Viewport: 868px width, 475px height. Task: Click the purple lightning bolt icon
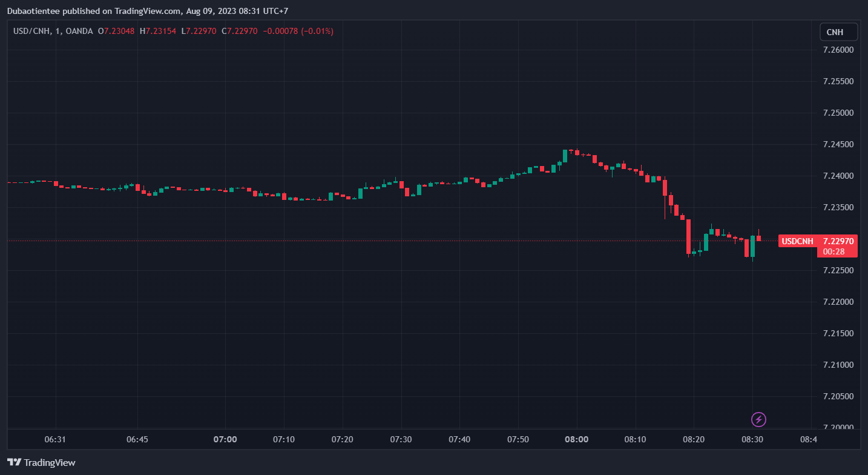pyautogui.click(x=758, y=419)
